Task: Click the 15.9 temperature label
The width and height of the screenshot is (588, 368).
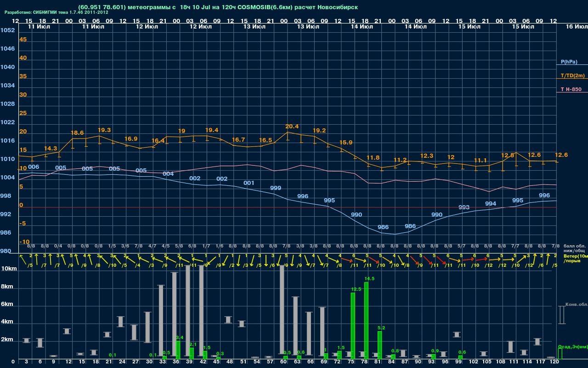Action: coord(346,143)
